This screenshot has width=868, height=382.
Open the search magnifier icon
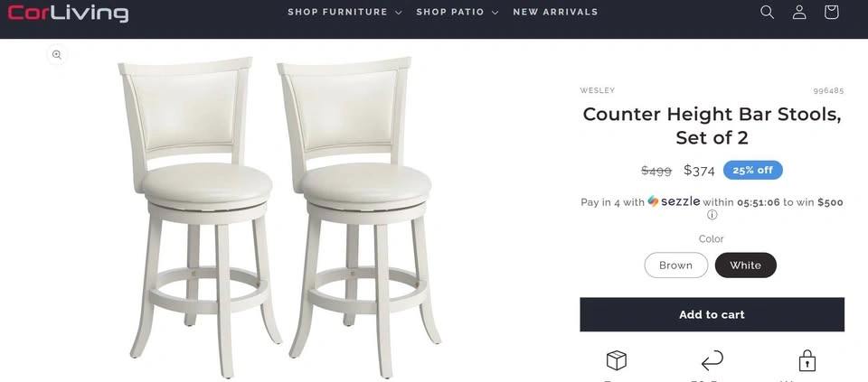767,12
